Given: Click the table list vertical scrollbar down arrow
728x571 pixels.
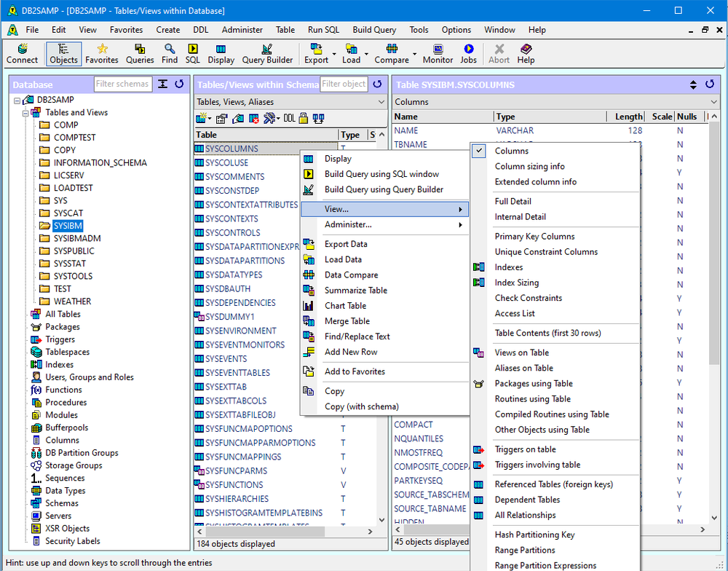Looking at the screenshot, I should [381, 520].
